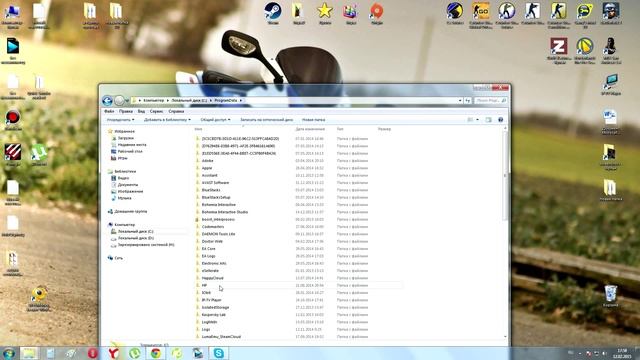Click the Новая папка button

[313, 120]
